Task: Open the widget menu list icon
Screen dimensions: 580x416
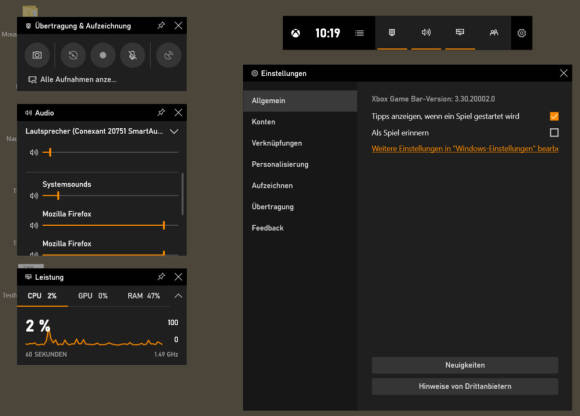Action: (x=359, y=33)
